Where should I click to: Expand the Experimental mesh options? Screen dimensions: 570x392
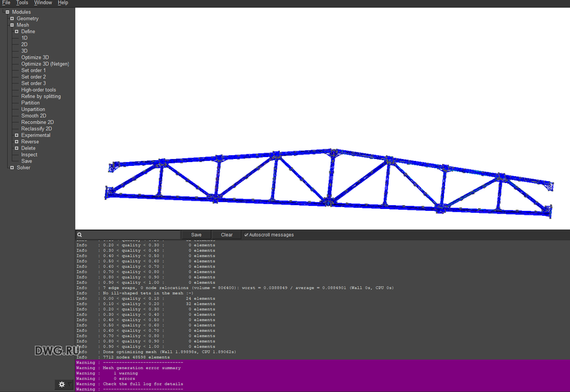[17, 136]
